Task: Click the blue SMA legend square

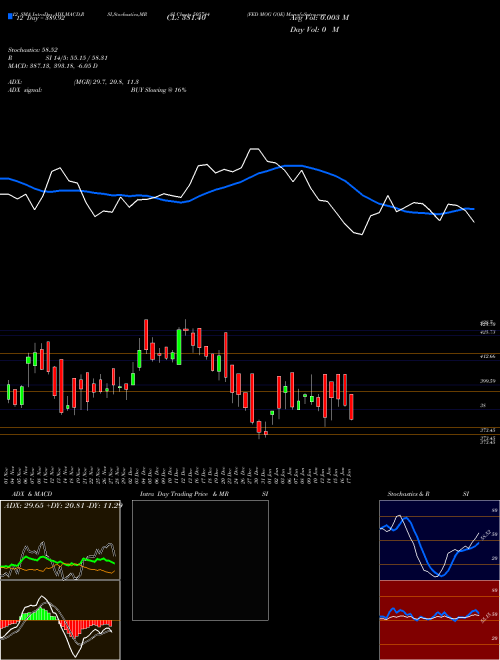Action: (10, 17)
